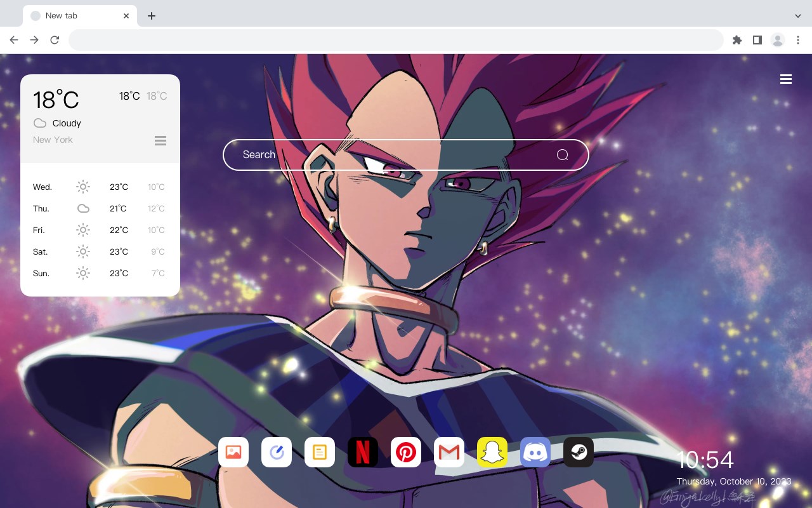This screenshot has height=508, width=812.
Task: Open the Gmail shortcut
Action: point(449,452)
